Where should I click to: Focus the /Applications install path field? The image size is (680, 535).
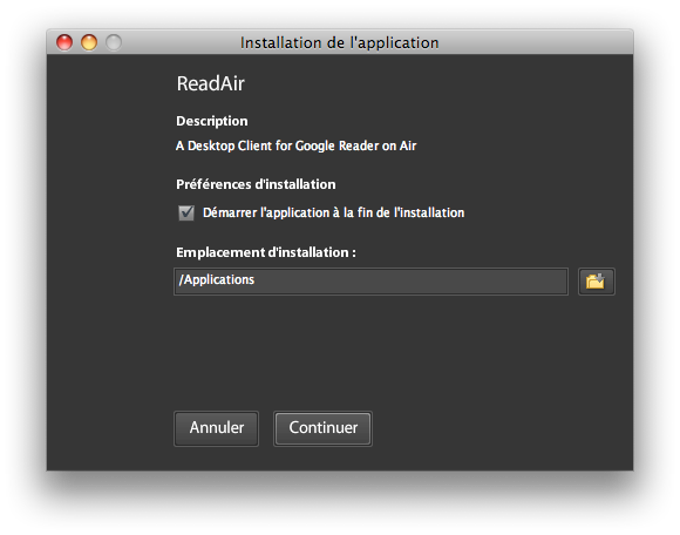click(x=371, y=282)
